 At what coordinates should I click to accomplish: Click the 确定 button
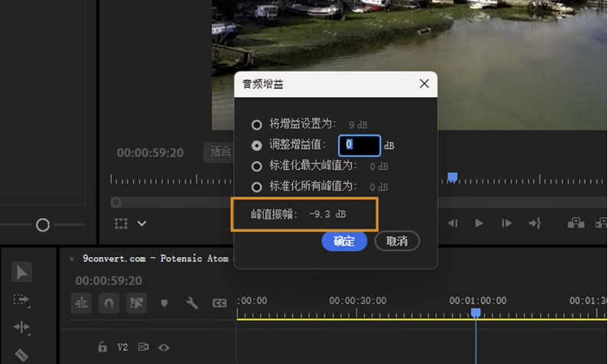tap(344, 241)
